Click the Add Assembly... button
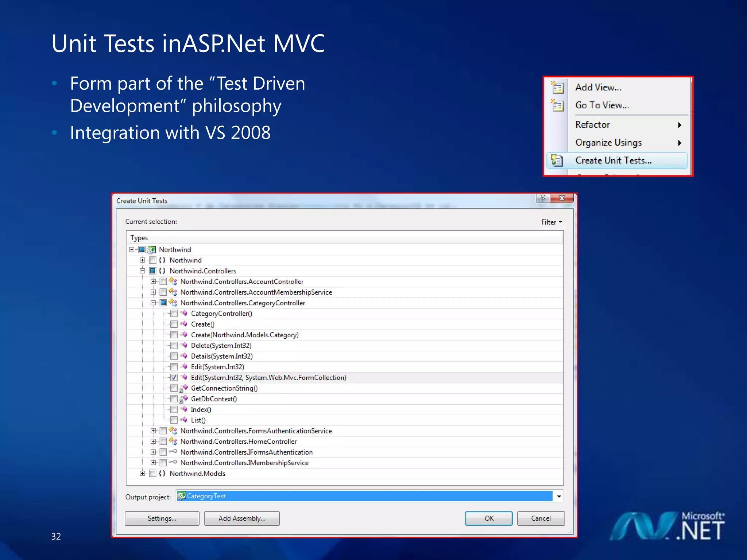The image size is (747, 560). [x=242, y=518]
